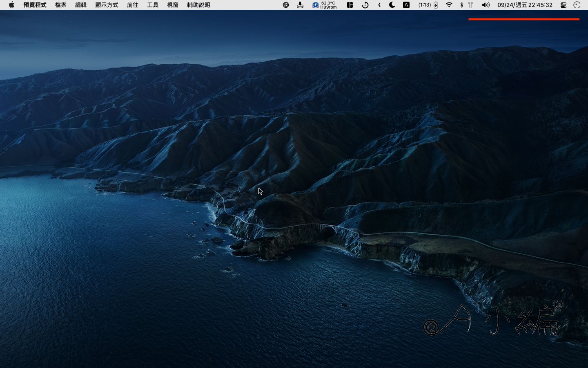Toggle the crescent moon night mode icon
Screen dimensions: 588x368
point(392,5)
